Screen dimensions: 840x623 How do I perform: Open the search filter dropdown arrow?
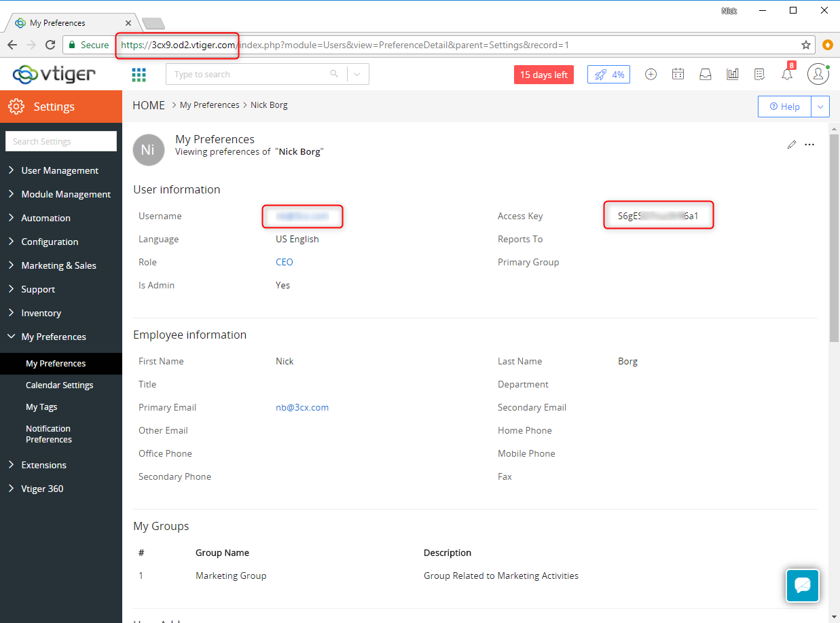pyautogui.click(x=358, y=75)
